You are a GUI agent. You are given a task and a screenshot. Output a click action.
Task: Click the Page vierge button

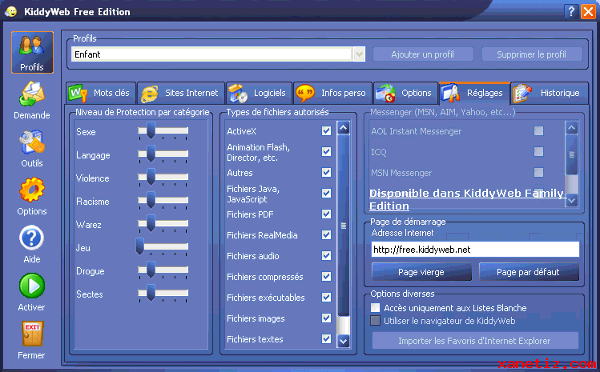[x=422, y=272]
